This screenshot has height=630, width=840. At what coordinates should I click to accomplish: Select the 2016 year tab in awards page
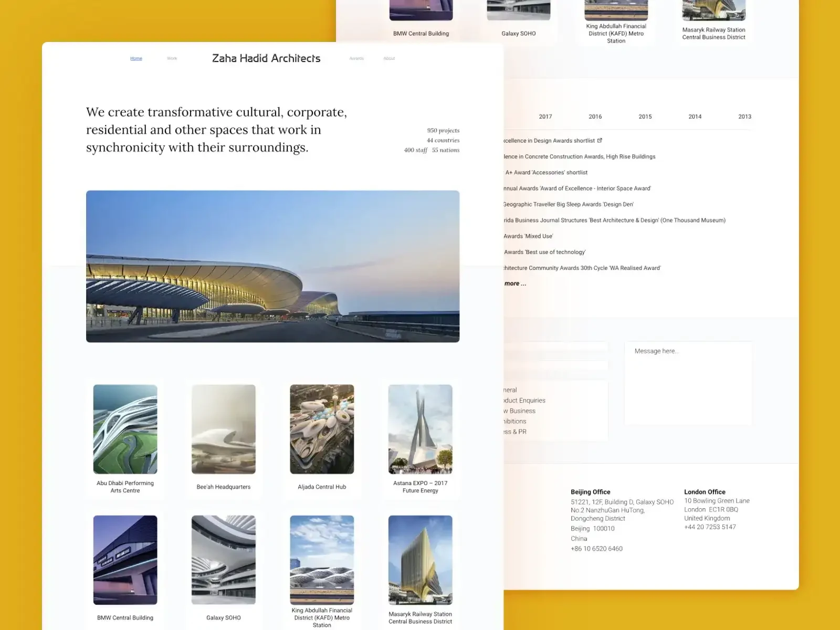(595, 117)
